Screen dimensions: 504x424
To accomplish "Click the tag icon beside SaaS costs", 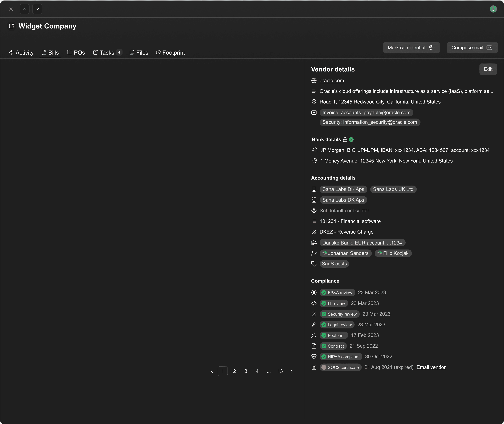I will click(314, 264).
